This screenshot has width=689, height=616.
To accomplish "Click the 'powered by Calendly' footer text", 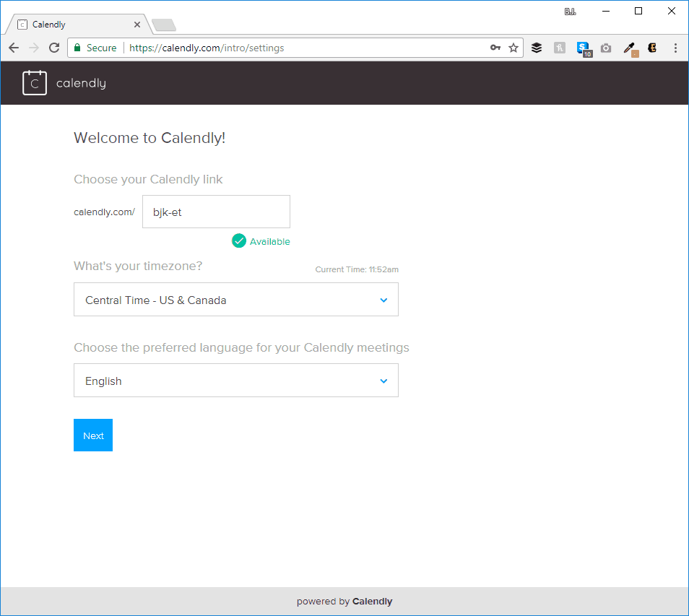I will [344, 601].
